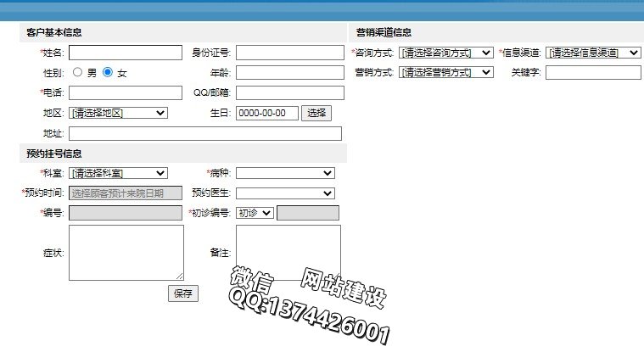The height and width of the screenshot is (352, 644).
Task: Click the 营销渠道信息 section heading
Action: pyautogui.click(x=384, y=32)
